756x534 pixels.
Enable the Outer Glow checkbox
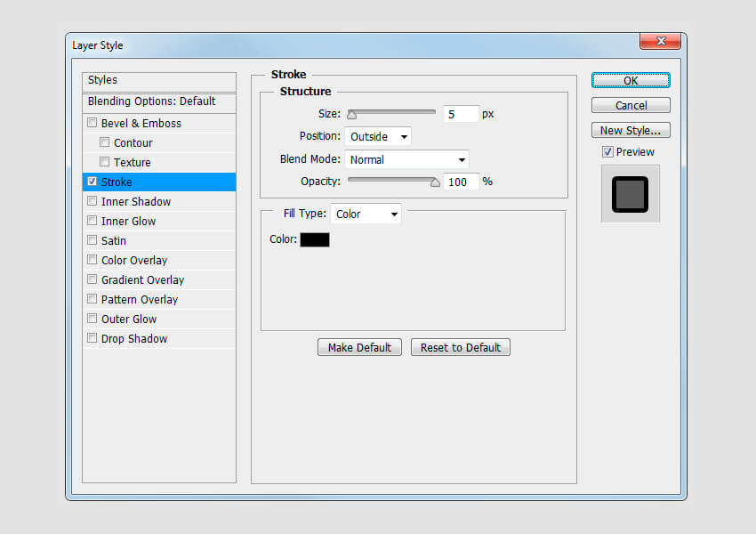pyautogui.click(x=92, y=319)
